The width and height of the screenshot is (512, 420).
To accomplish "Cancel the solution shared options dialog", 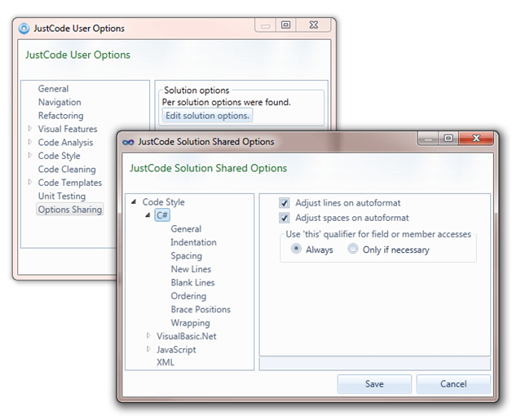I will pyautogui.click(x=453, y=384).
